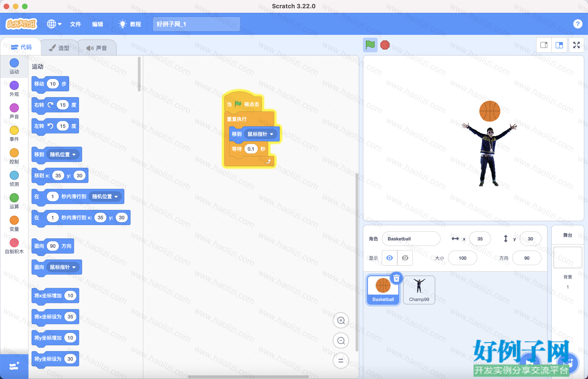Edit the sprite y position 30
The width and height of the screenshot is (588, 379).
(x=530, y=239)
